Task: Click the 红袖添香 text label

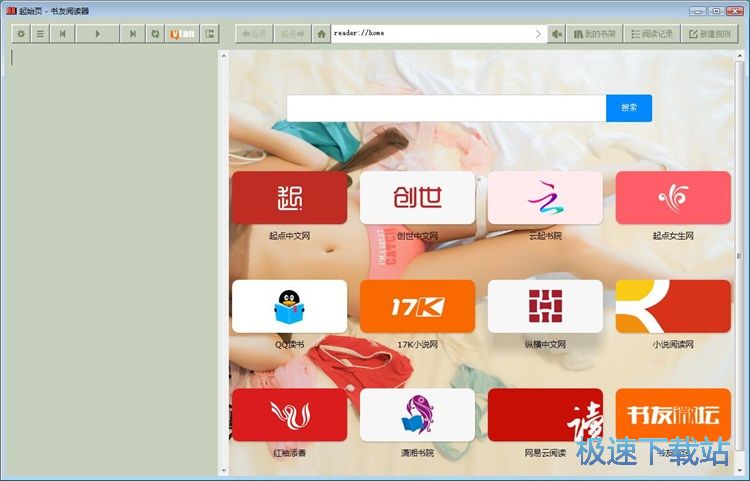Action: (x=289, y=453)
